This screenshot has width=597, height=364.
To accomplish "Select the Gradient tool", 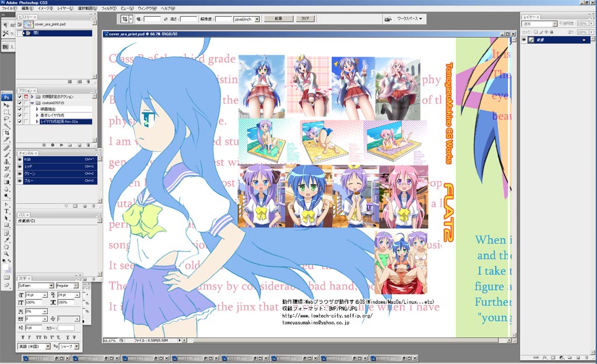I will pyautogui.click(x=6, y=182).
